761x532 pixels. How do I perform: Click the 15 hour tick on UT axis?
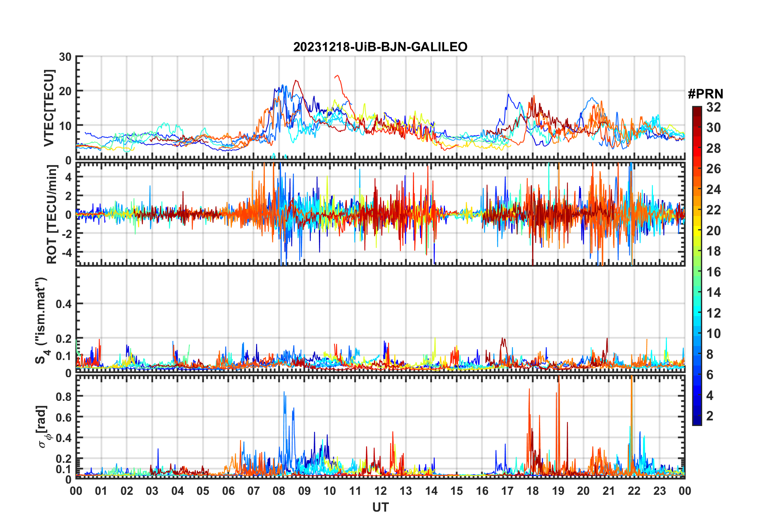coord(457,491)
